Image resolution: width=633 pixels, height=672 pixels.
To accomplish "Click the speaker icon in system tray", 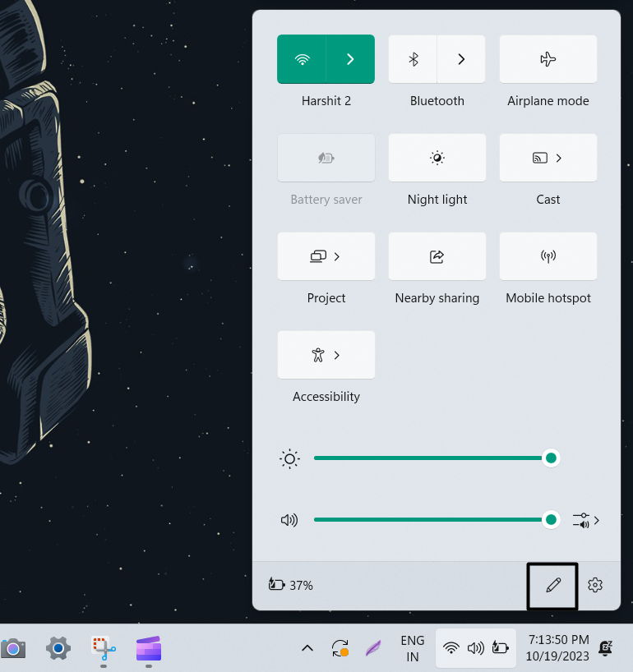I will coord(476,648).
